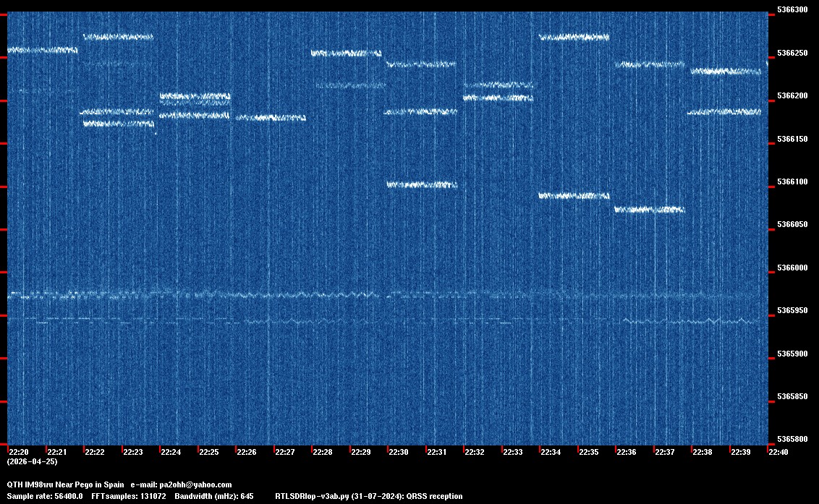Image resolution: width=819 pixels, height=504 pixels.
Task: Select the 5366200 frequency label
Action: click(x=792, y=96)
